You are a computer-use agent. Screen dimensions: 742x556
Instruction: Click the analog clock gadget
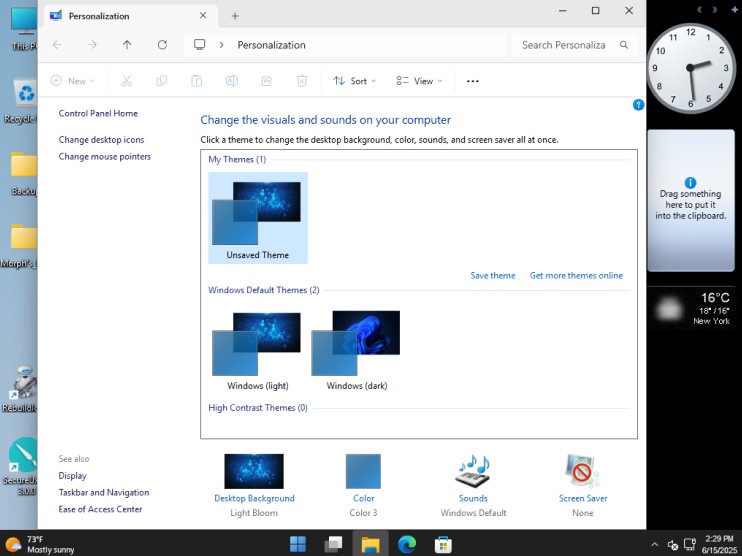click(x=691, y=68)
